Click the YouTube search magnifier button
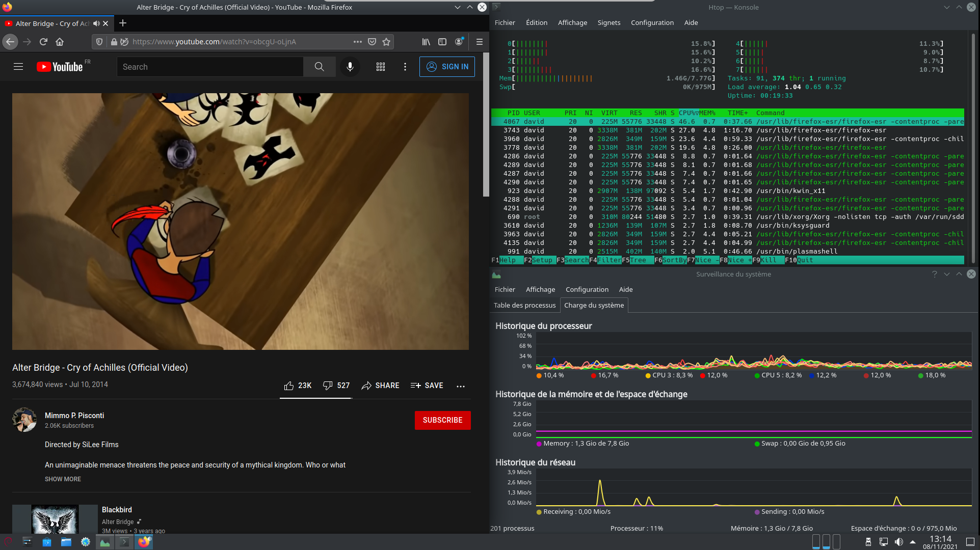 pos(319,67)
